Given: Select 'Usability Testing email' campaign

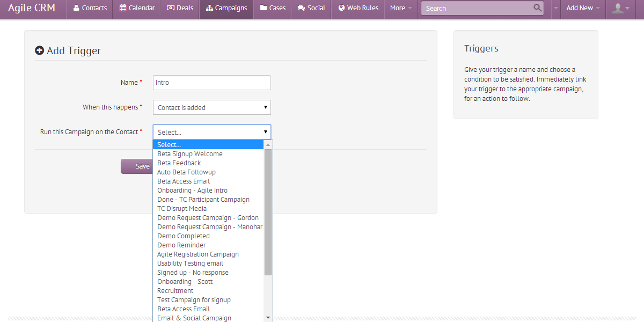Looking at the screenshot, I should point(208,264).
